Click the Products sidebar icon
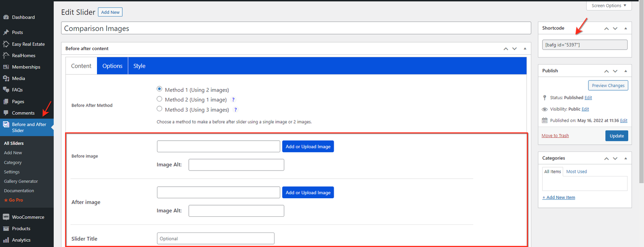The height and width of the screenshot is (247, 644). [x=6, y=228]
